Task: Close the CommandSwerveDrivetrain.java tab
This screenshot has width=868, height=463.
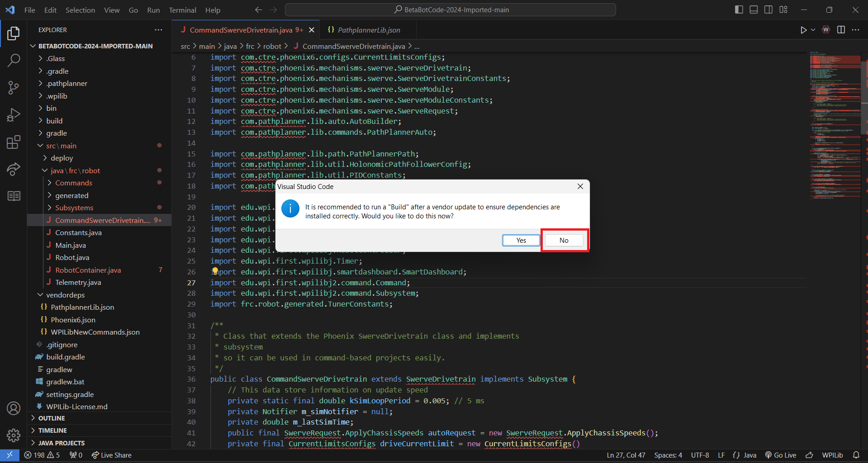Action: [312, 30]
